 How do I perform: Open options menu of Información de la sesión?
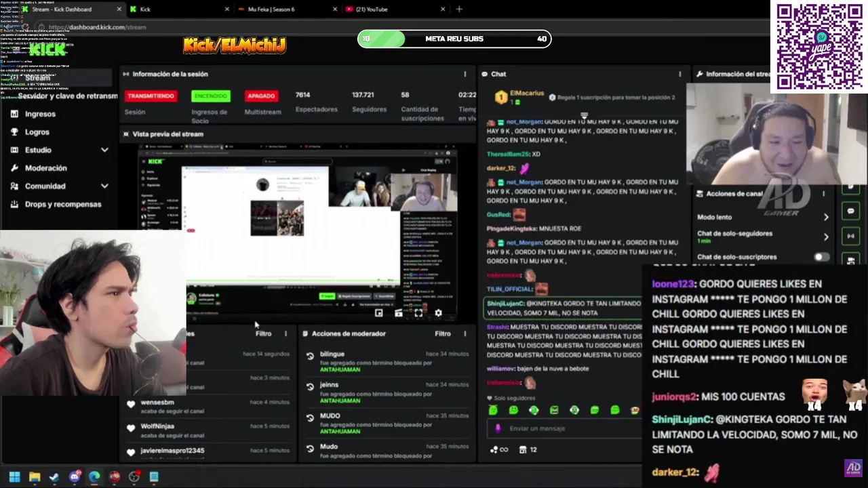465,74
